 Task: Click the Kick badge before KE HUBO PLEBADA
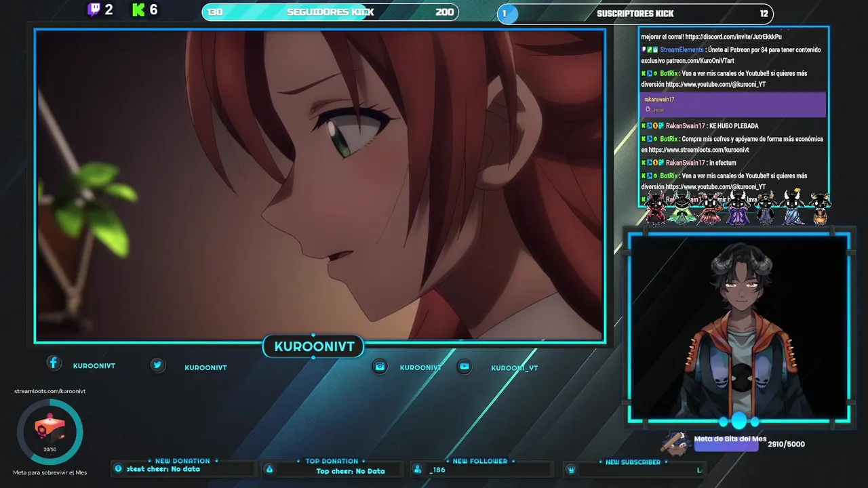coord(644,126)
